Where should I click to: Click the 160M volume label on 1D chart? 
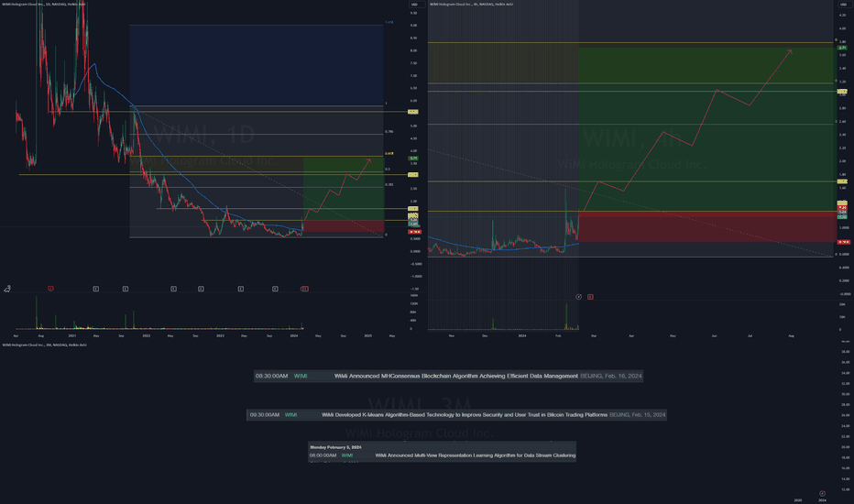point(414,295)
